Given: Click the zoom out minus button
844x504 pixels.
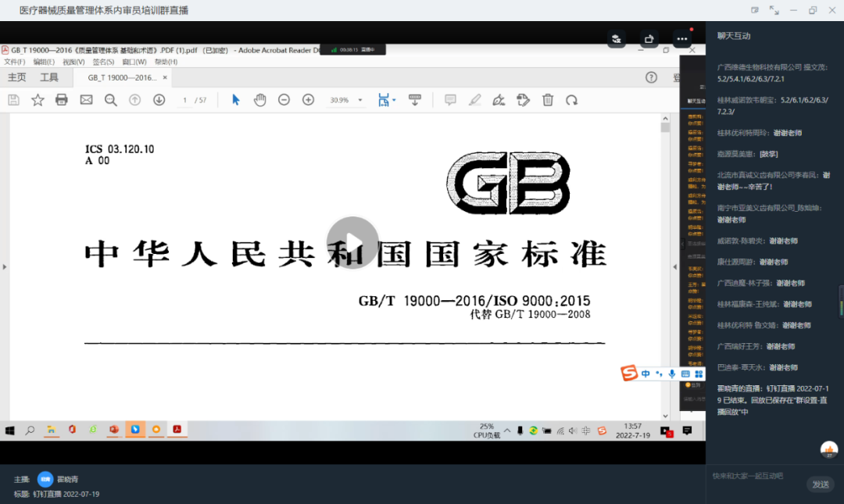Looking at the screenshot, I should tap(284, 100).
